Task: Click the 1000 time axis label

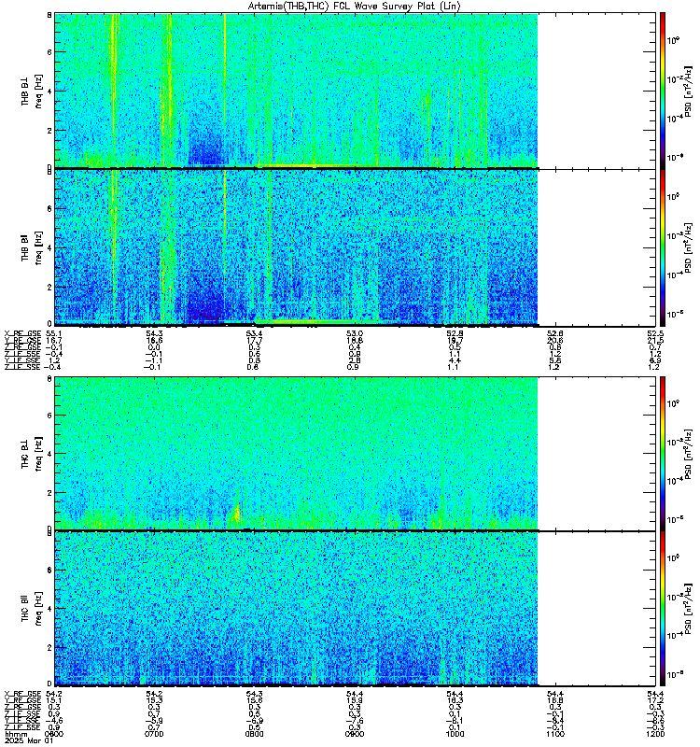Action: 455,734
